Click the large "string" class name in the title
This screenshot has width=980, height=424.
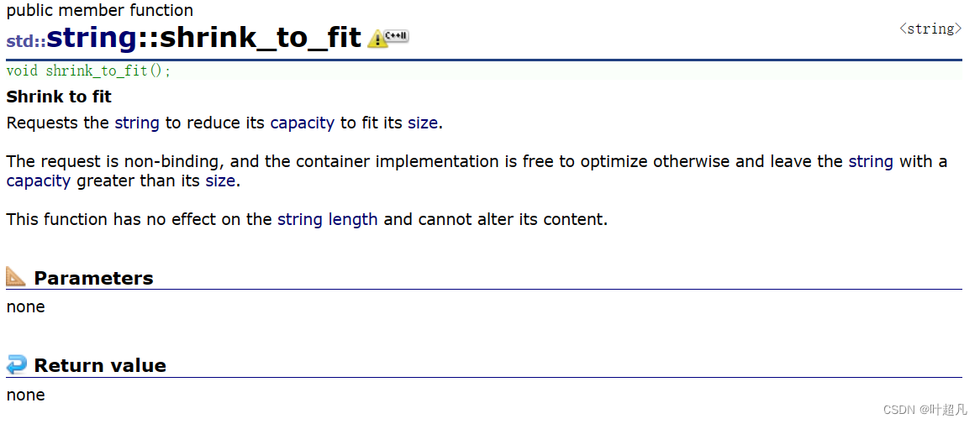coord(92,38)
